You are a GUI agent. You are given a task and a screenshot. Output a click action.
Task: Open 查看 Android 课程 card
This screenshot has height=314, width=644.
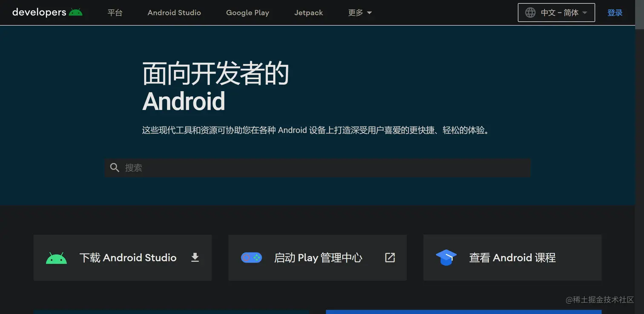(512, 257)
